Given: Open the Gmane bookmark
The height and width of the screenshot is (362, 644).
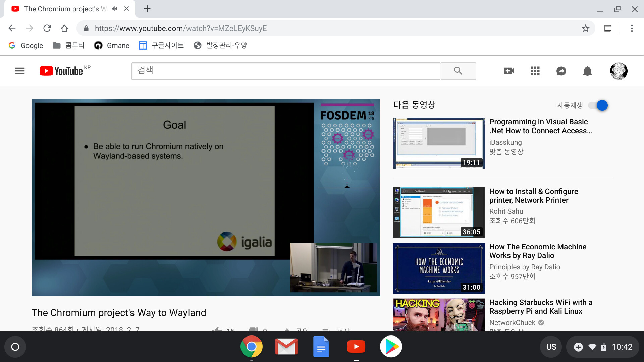Looking at the screenshot, I should pyautogui.click(x=112, y=45).
